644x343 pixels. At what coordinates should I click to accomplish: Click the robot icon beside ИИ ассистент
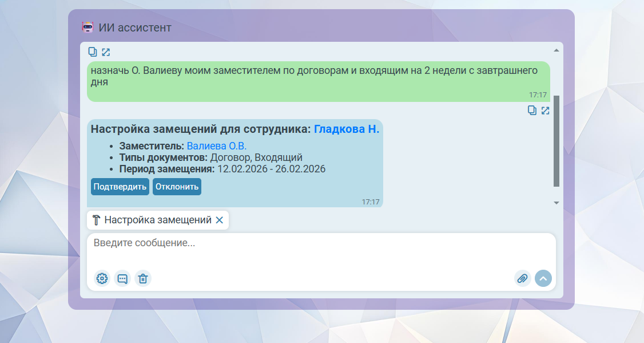[x=88, y=27]
